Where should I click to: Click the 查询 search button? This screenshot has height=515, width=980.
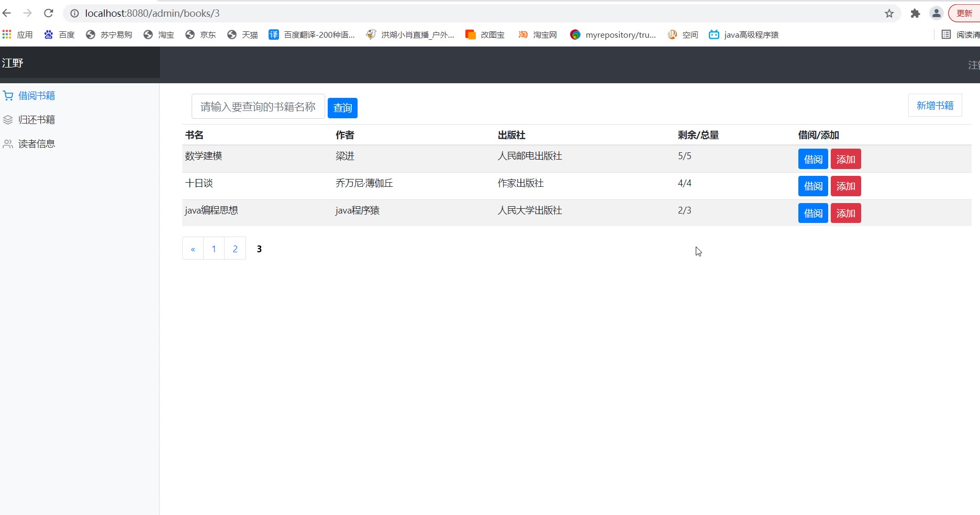point(342,108)
